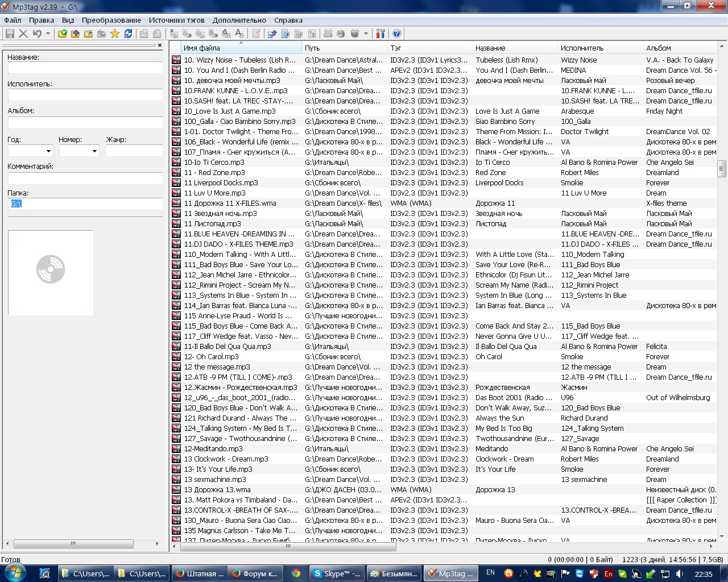Sort by the Имя файла column header
Viewport: 728px width, 582px height.
coord(241,48)
